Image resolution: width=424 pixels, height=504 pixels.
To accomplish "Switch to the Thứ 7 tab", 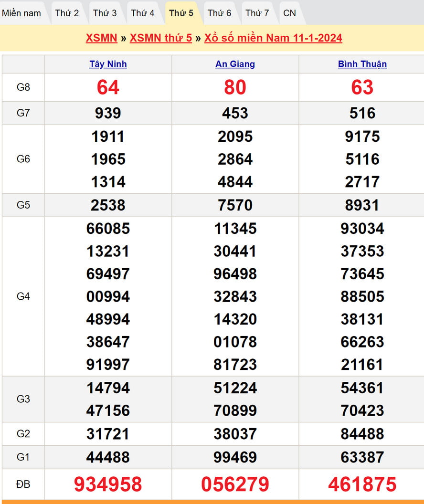I will pos(257,13).
